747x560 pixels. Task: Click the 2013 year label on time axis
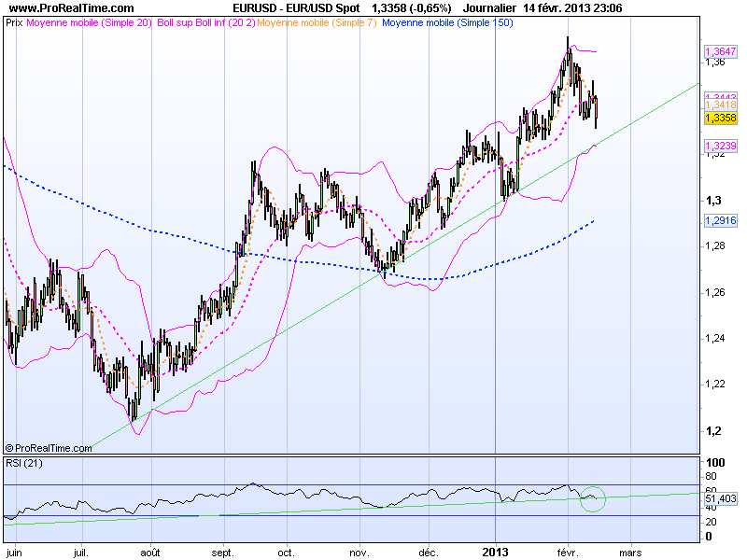pyautogui.click(x=495, y=553)
